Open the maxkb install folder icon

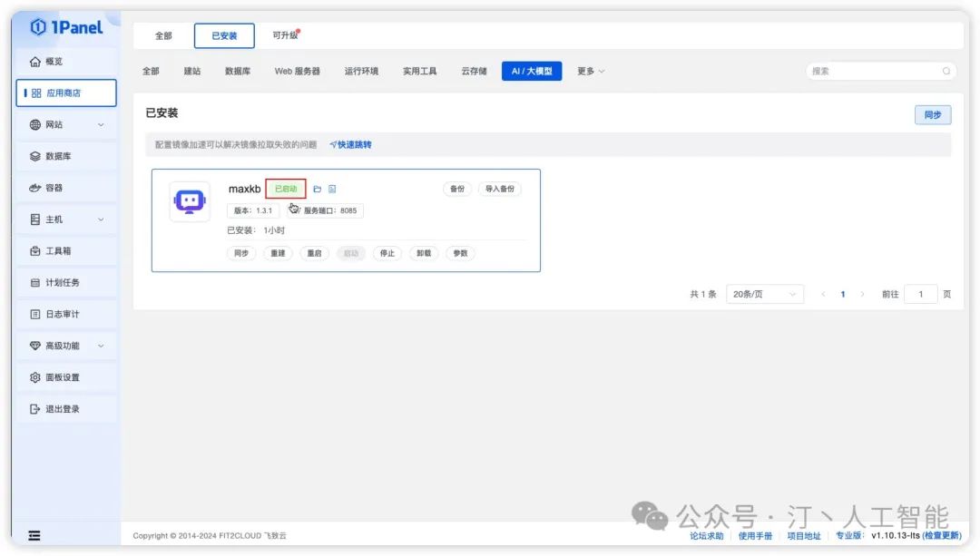point(318,190)
